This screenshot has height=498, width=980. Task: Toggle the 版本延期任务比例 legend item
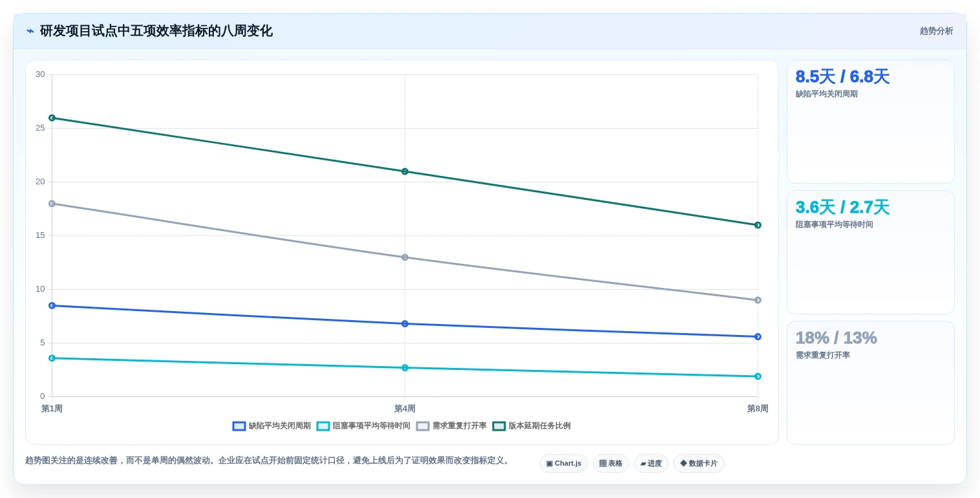coord(531,426)
